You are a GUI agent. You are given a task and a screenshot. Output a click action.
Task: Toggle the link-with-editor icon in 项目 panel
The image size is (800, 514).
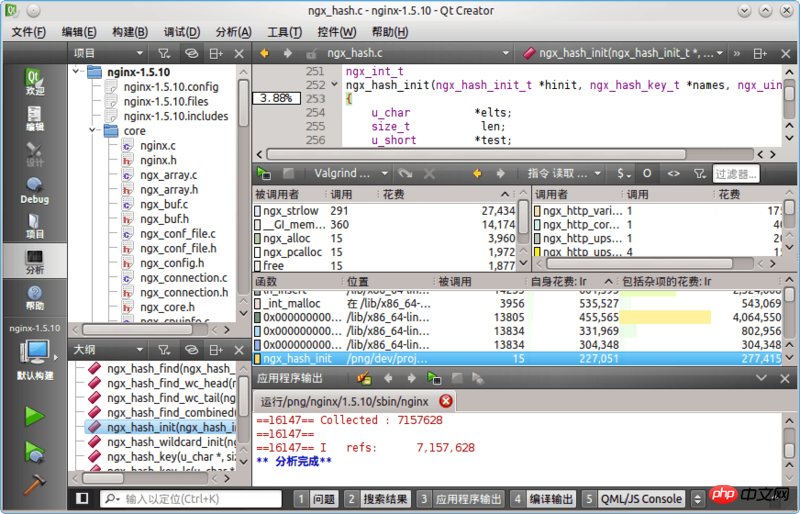click(190, 53)
